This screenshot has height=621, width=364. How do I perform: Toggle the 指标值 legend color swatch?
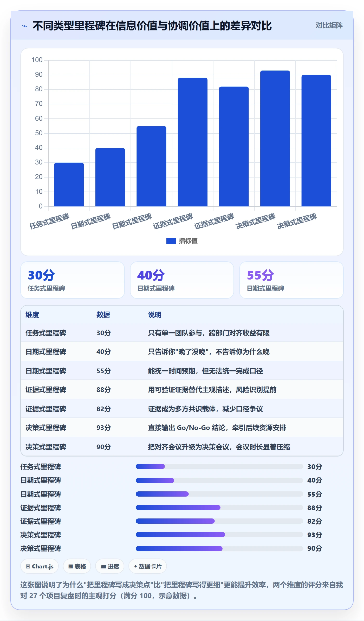click(x=171, y=241)
